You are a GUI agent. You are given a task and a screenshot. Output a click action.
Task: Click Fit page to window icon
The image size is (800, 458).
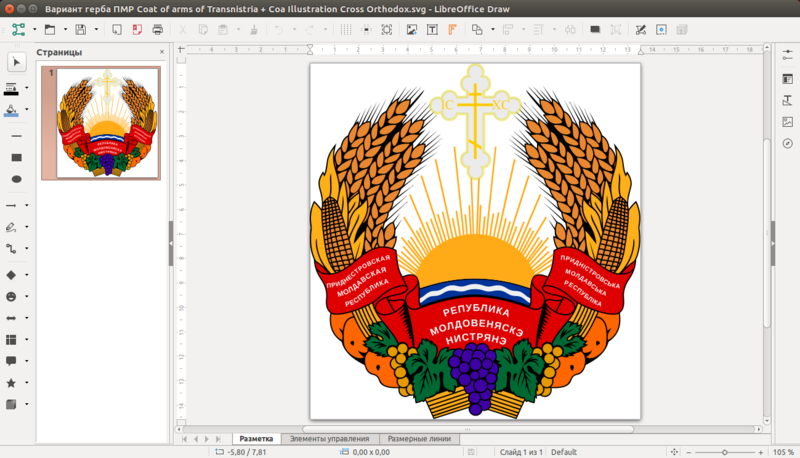[674, 452]
